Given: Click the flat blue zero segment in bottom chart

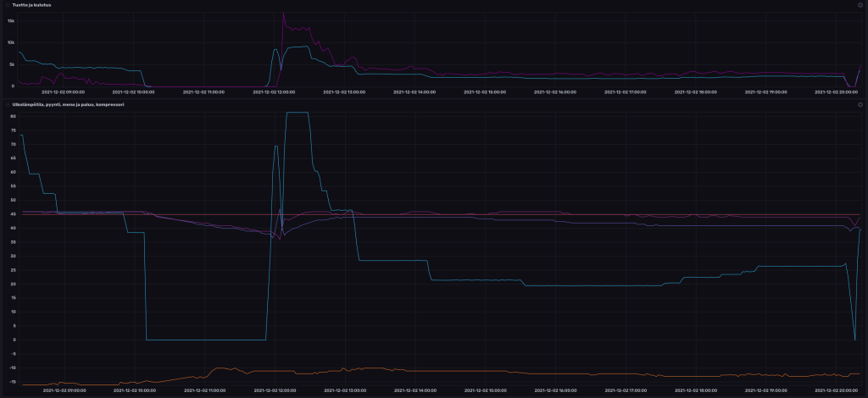Looking at the screenshot, I should (203, 340).
